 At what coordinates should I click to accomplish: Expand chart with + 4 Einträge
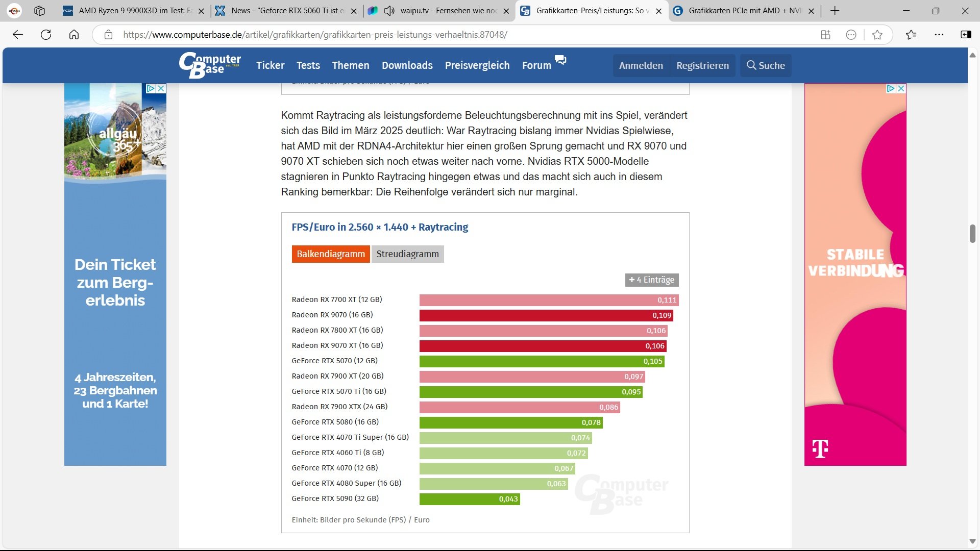[x=652, y=280]
